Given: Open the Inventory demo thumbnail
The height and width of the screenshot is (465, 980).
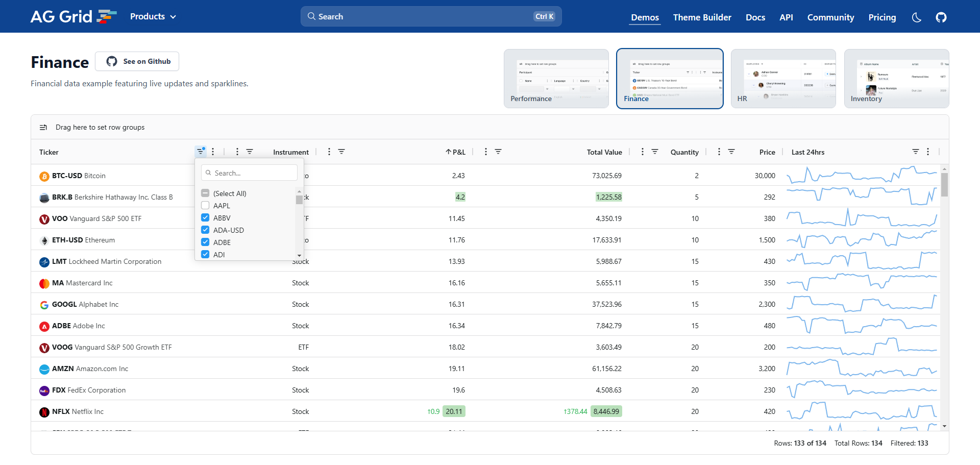Looking at the screenshot, I should 897,79.
